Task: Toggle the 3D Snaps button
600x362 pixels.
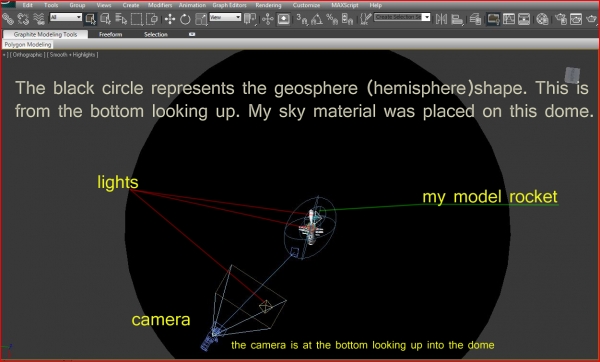Action: tap(302, 19)
